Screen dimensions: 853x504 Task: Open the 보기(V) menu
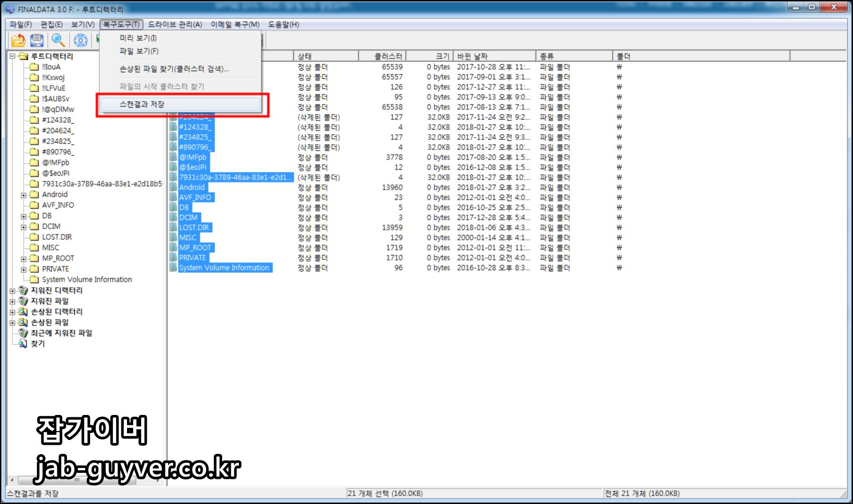83,24
